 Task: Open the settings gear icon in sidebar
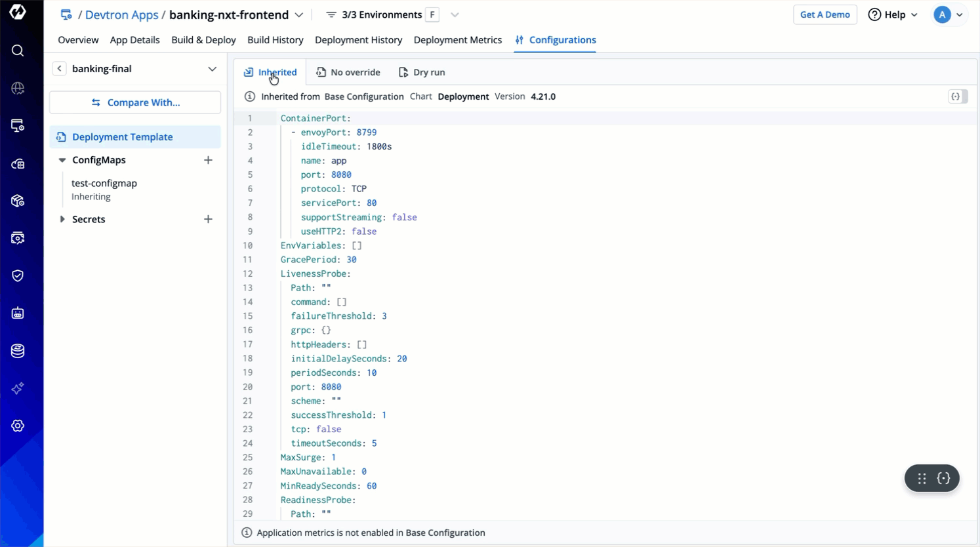18,426
